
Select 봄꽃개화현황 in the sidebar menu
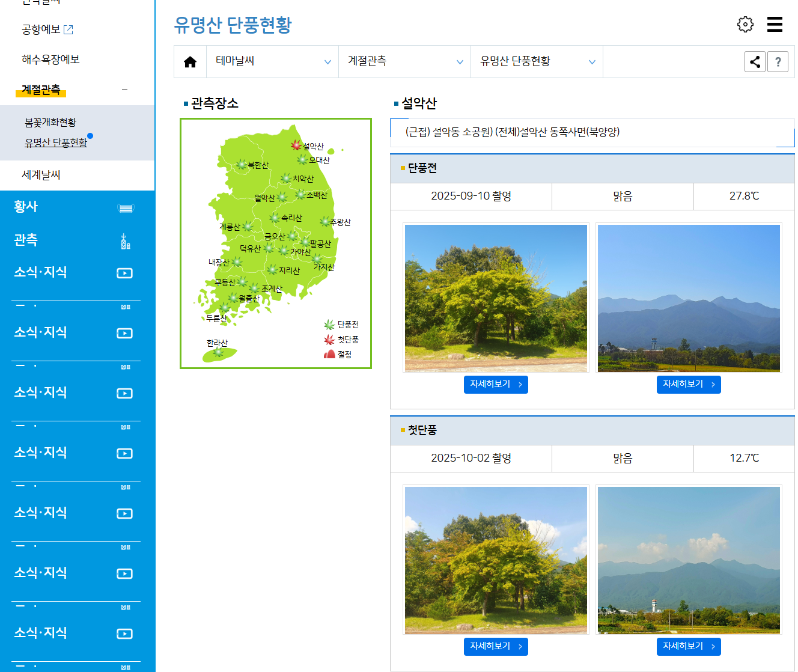[50, 121]
